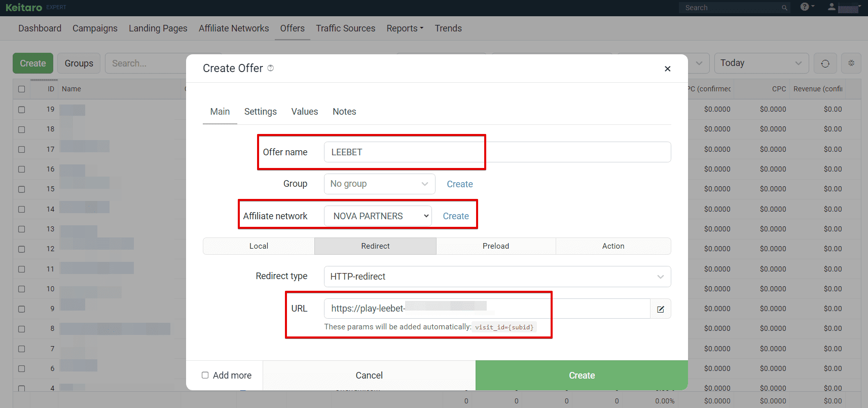Click the help icon beside Create Offer title

click(x=271, y=68)
